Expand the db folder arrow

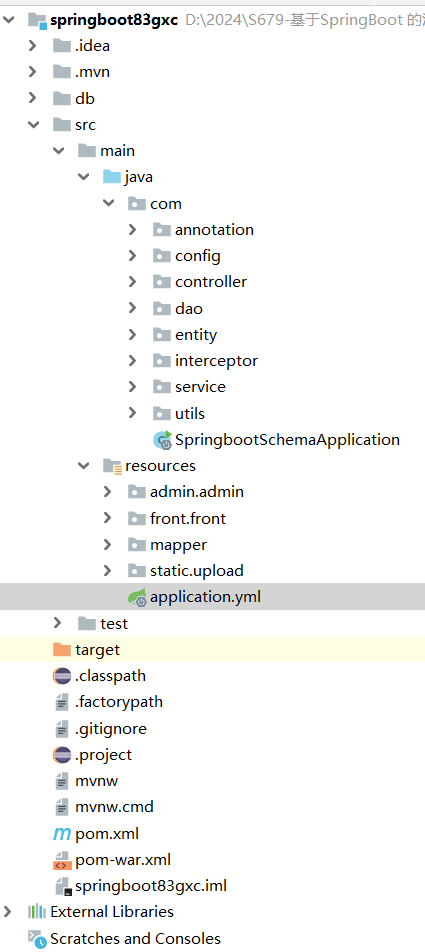(32, 98)
